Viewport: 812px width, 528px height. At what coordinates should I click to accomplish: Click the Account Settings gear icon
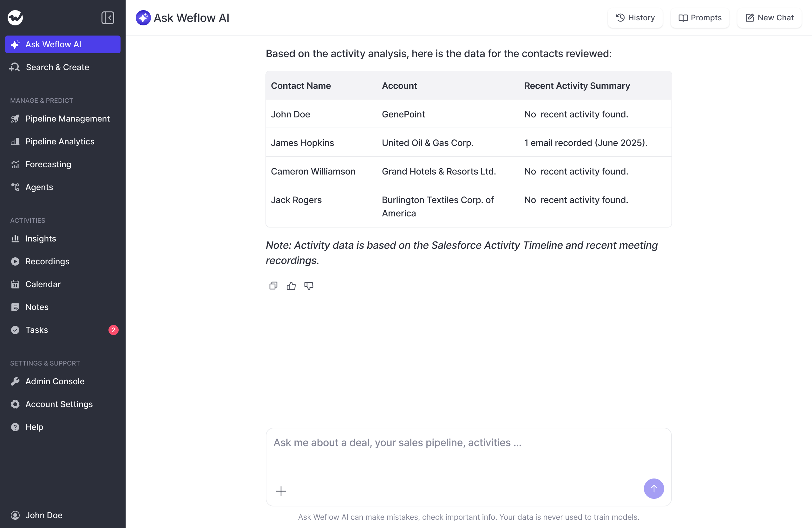click(x=15, y=404)
